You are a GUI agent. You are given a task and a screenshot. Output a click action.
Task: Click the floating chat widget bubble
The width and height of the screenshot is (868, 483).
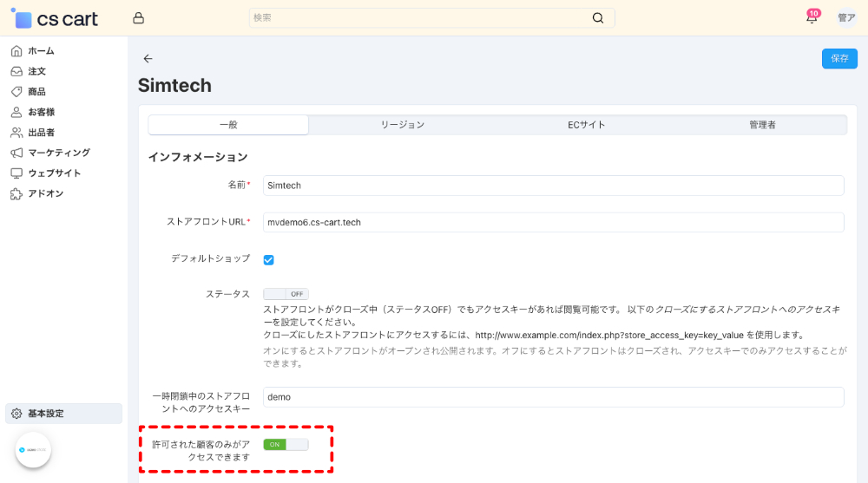[x=33, y=450]
